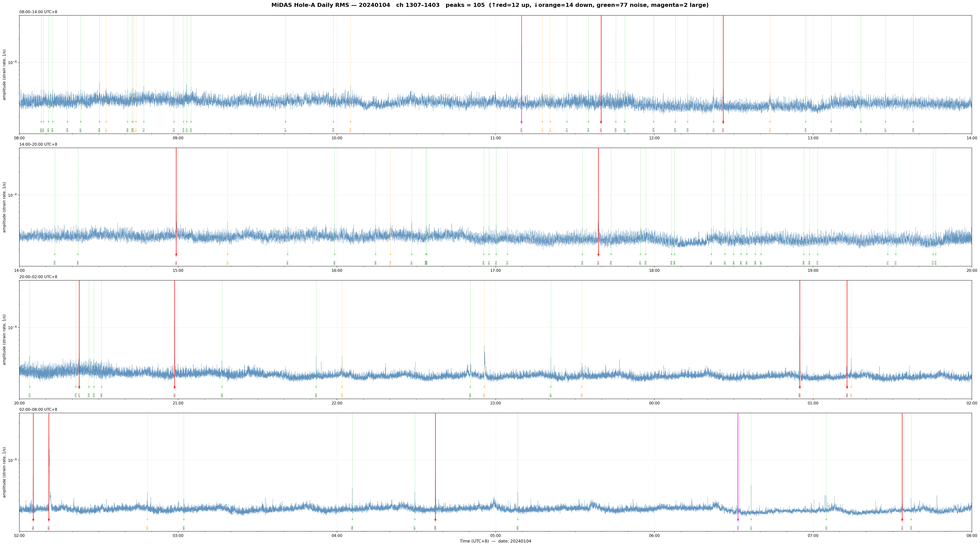Click the 07:00 time tick label

pyautogui.click(x=813, y=536)
